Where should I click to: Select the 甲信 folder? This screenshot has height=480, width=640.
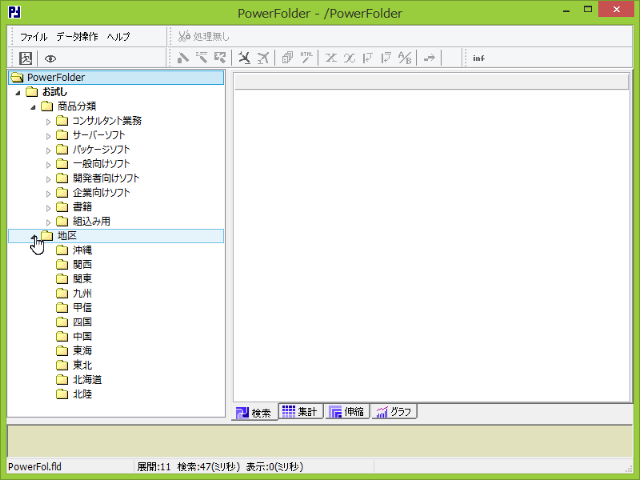(82, 307)
